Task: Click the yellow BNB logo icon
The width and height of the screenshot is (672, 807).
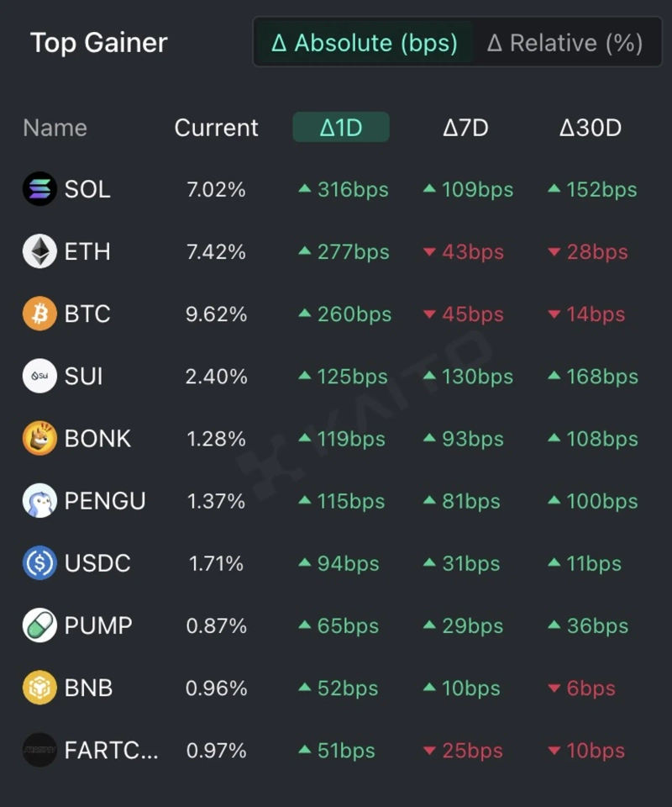Action: (39, 688)
